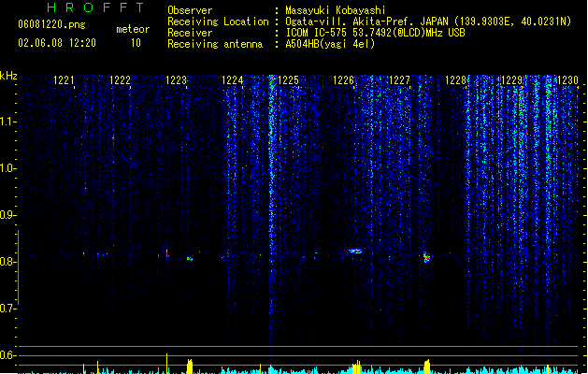Select the 1227 time marker
This screenshot has width=588, height=374.
coord(400,80)
